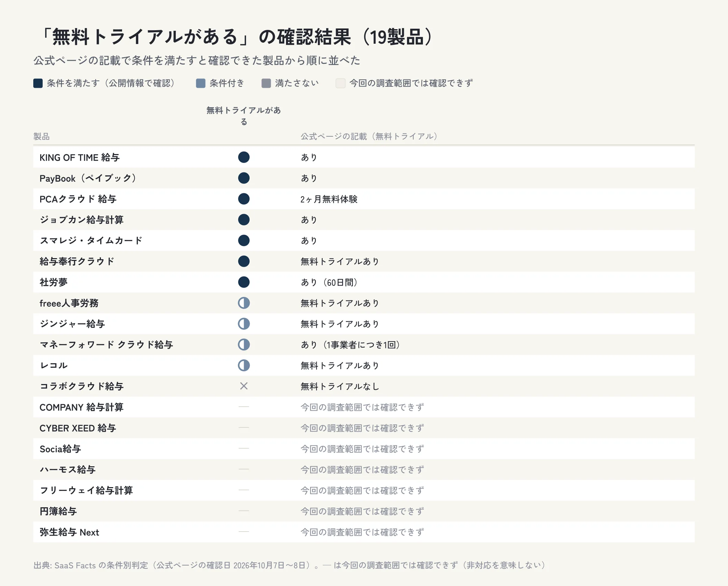Click the filled circle for ジョブカン給与計算
Screen dimensions: 728x586
[x=244, y=220]
